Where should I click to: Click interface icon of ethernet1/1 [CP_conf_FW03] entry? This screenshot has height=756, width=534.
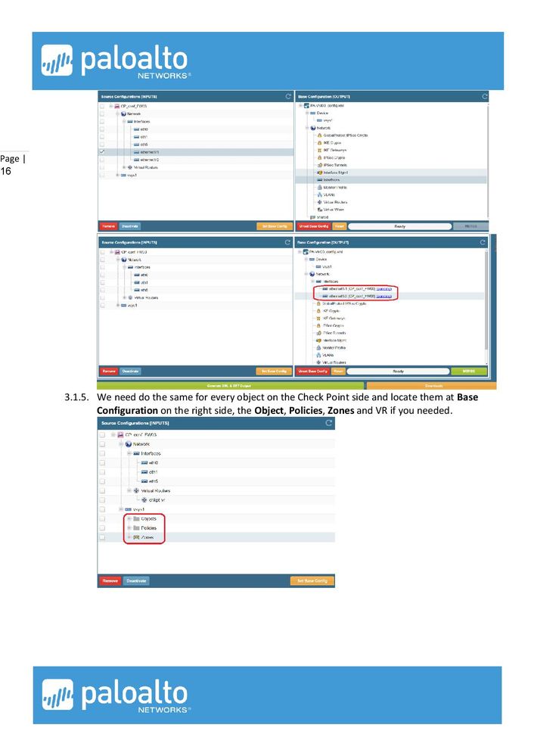[324, 288]
